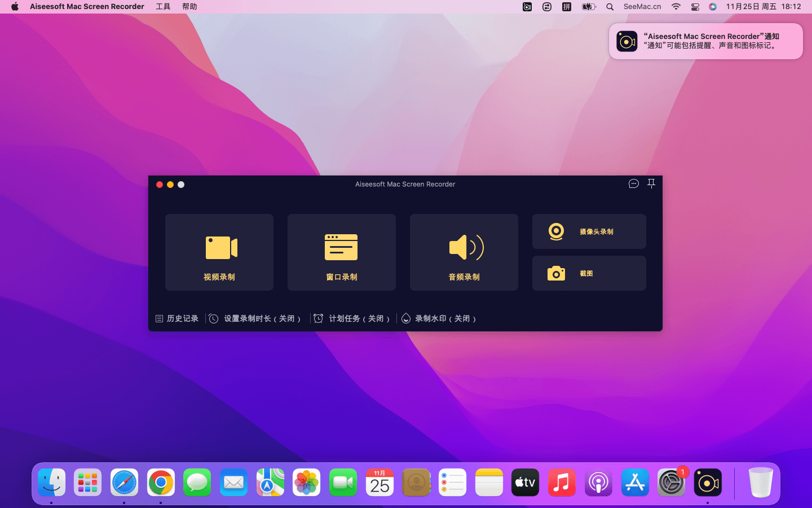Start webcam recording mode

coord(589,231)
